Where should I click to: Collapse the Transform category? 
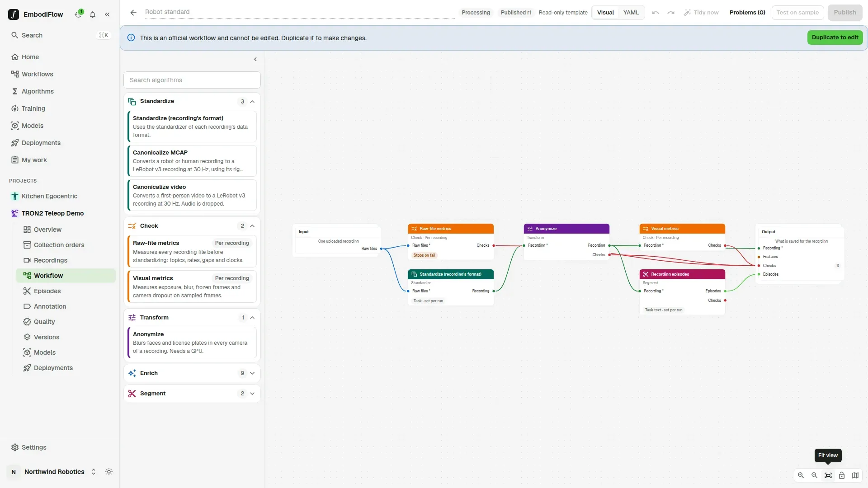pos(252,318)
